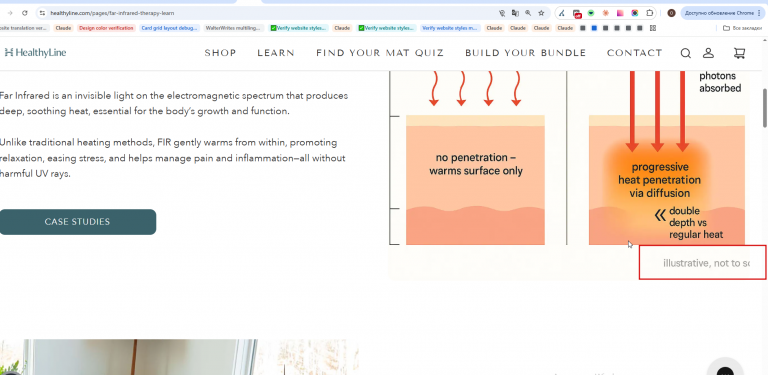Click the first extension icon after star
The height and width of the screenshot is (375, 768).
[x=562, y=13]
